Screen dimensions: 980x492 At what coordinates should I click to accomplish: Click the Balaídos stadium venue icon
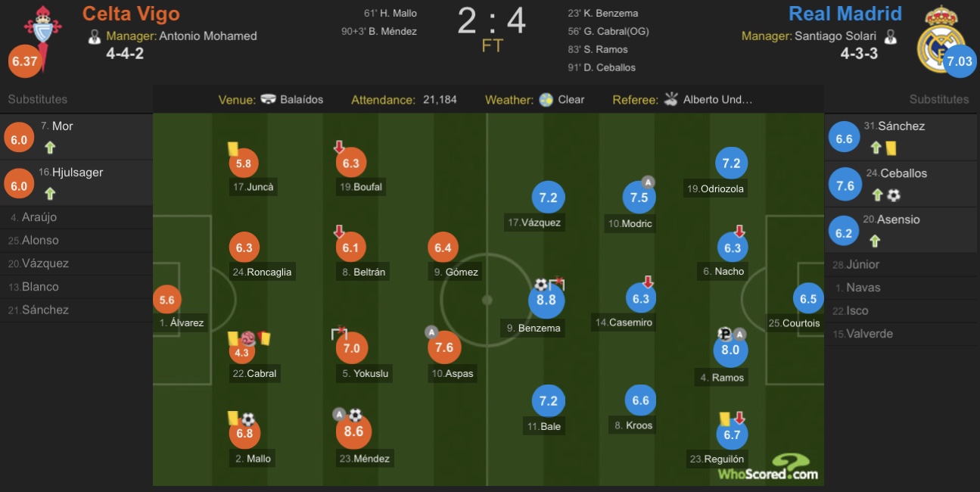pos(268,99)
